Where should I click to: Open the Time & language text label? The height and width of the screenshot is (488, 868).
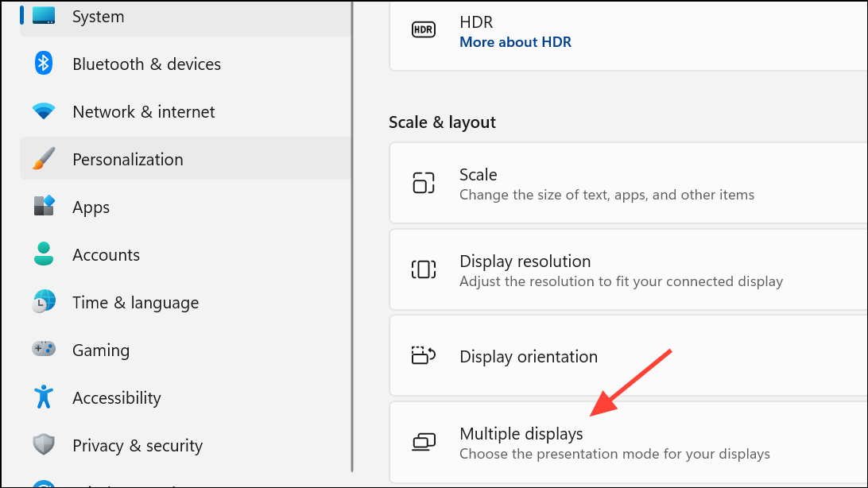pos(135,303)
